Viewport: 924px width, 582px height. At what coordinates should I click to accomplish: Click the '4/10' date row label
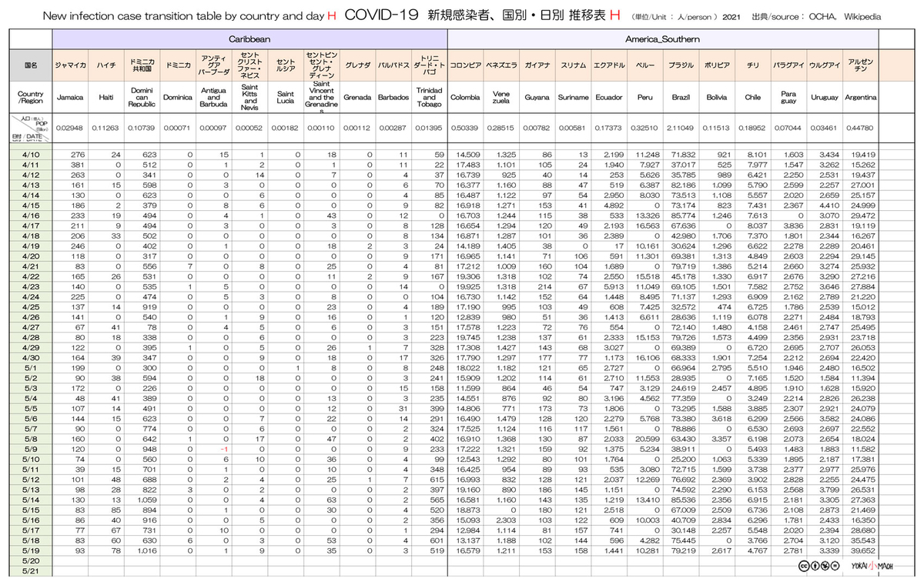[x=31, y=155]
